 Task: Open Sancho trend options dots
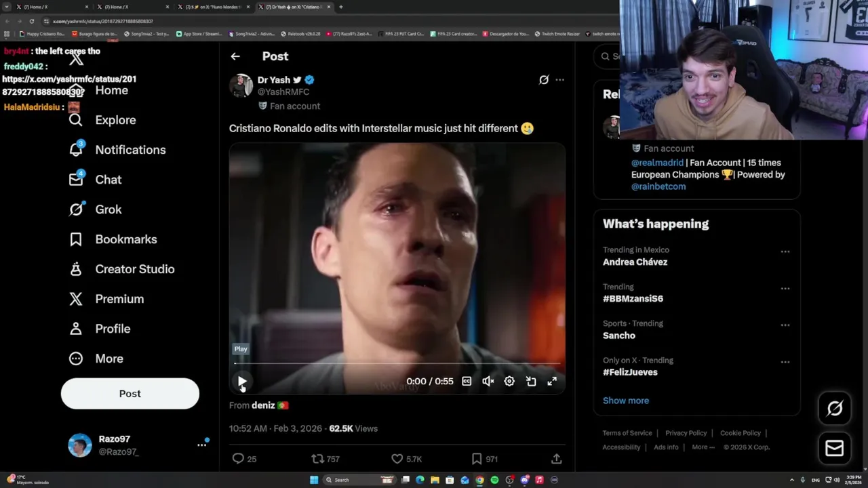[785, 325]
